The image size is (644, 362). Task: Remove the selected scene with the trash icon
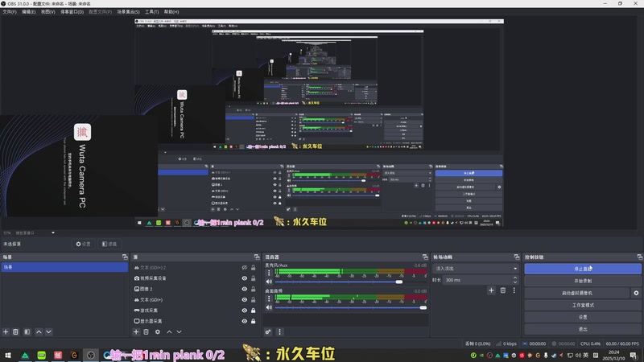[x=15, y=331]
